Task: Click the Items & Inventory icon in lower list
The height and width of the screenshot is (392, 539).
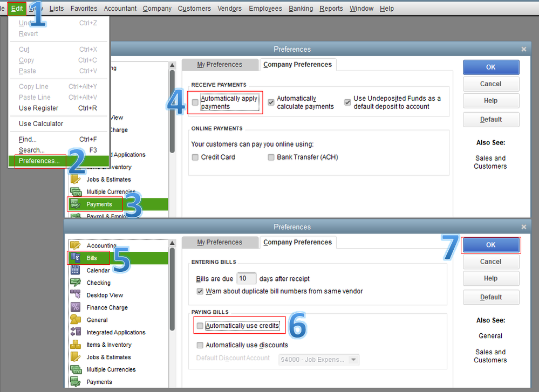Action: [x=76, y=344]
